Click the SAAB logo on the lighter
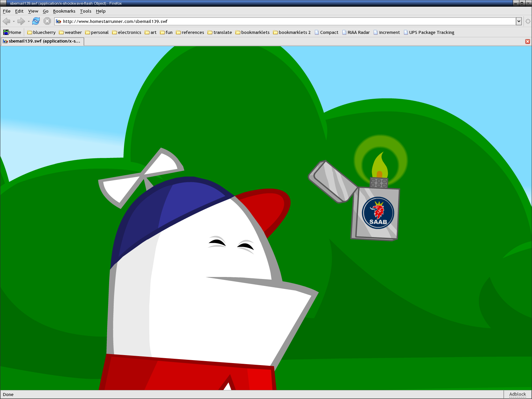 378,213
